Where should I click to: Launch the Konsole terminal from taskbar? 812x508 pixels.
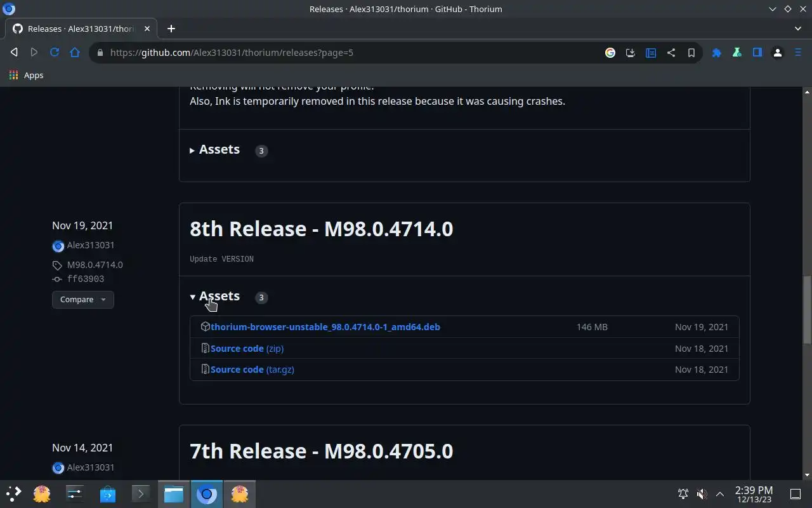(141, 493)
